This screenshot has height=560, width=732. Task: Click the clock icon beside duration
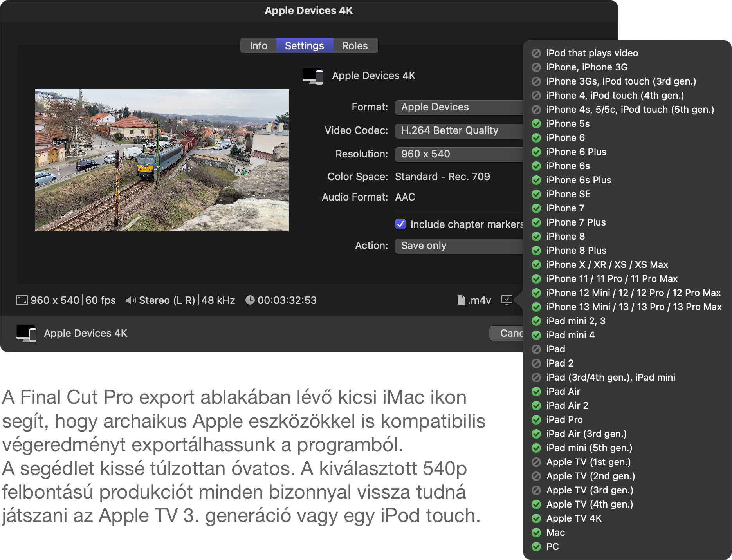250,300
